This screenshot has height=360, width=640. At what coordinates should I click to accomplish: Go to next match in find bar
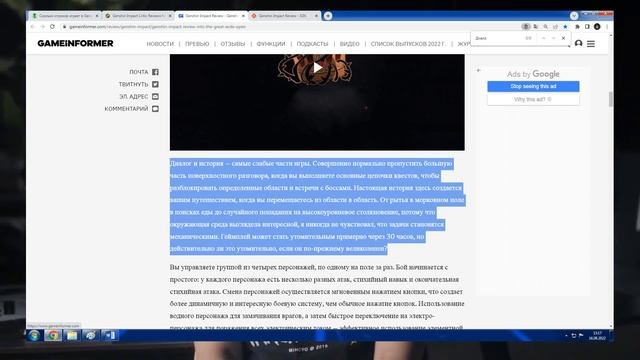553,38
